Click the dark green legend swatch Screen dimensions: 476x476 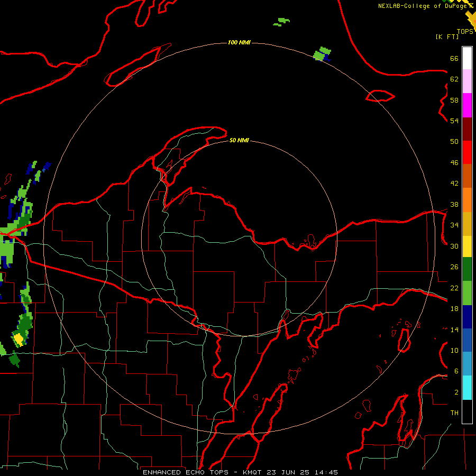point(467,269)
